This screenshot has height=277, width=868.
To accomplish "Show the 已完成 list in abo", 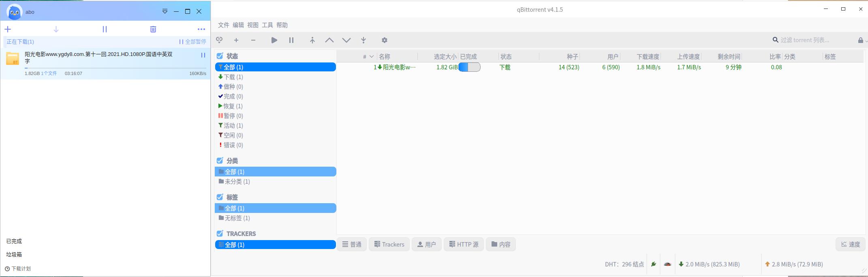I will coord(14,241).
